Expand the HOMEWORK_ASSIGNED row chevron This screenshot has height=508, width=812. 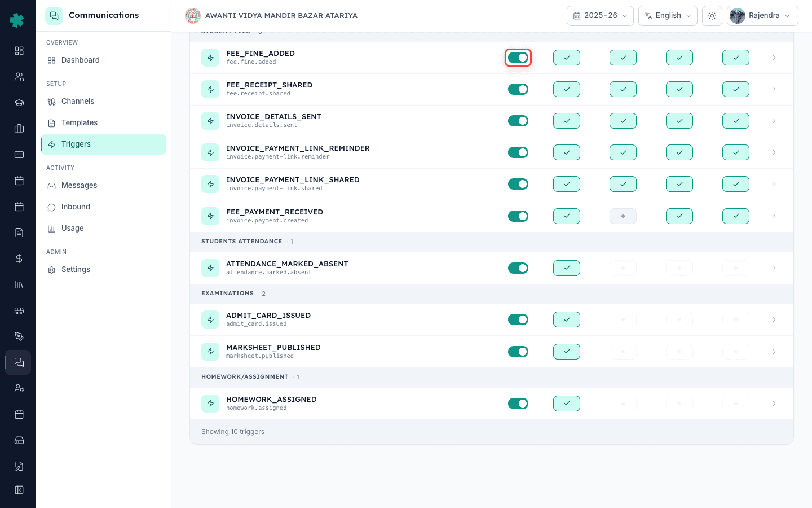coord(774,404)
